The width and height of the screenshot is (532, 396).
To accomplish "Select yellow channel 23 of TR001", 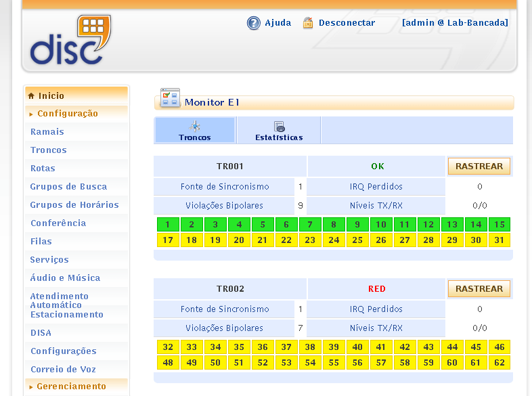I will tap(310, 240).
